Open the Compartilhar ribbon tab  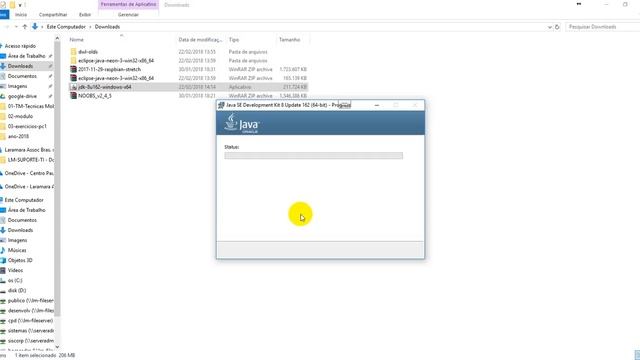point(53,15)
